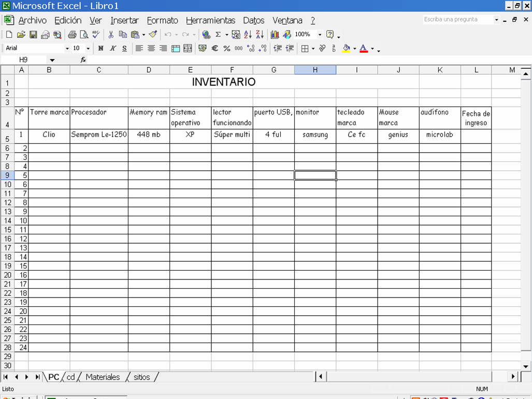The height and width of the screenshot is (399, 532).
Task: Activate the Format Painter brush
Action: [x=153, y=35]
